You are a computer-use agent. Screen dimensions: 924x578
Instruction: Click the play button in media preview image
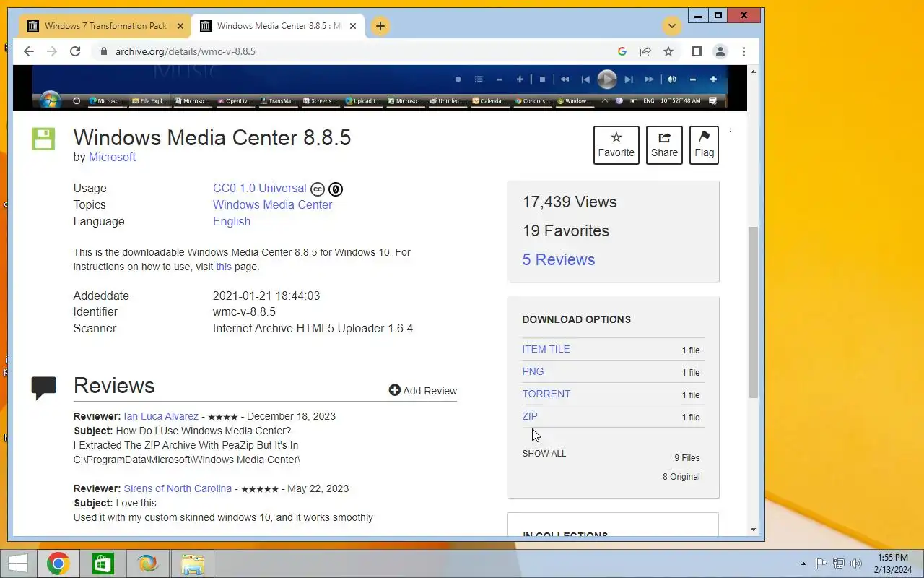(x=607, y=79)
